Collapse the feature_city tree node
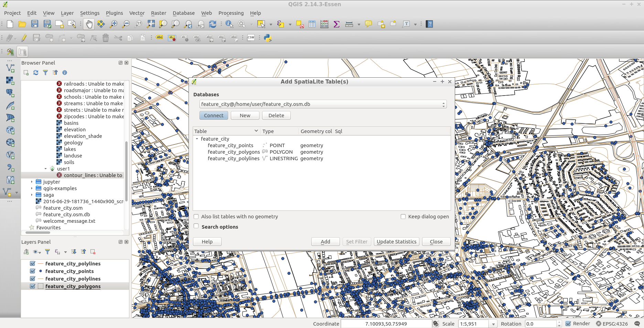This screenshot has height=328, width=644. point(197,139)
